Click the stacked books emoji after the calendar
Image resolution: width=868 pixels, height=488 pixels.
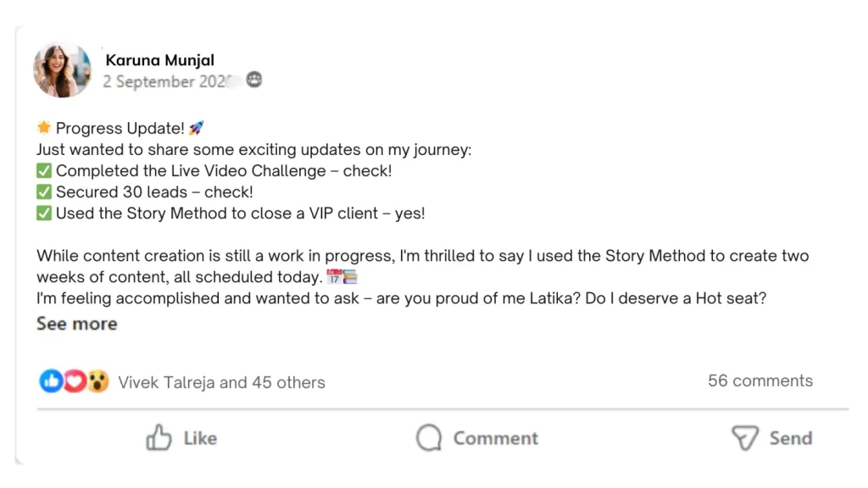tap(348, 277)
